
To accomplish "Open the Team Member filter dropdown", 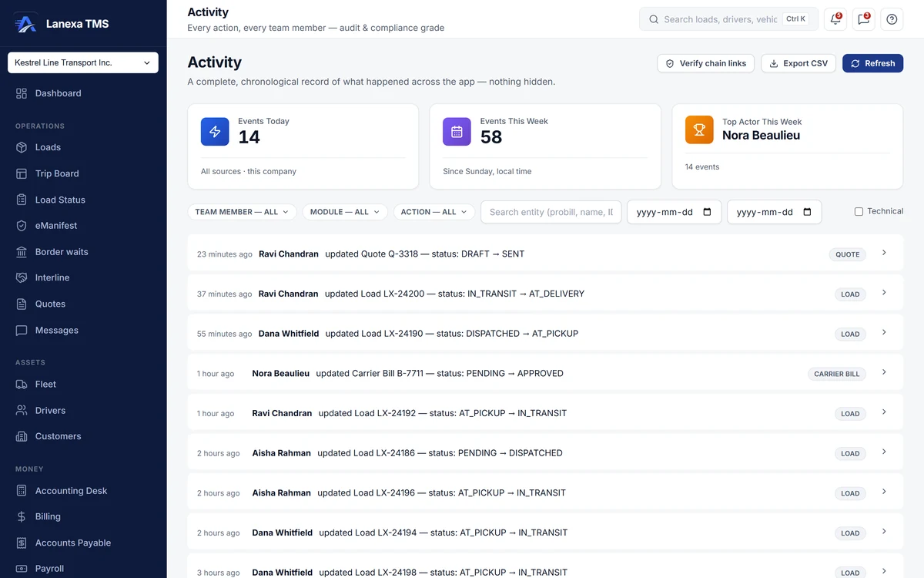I will [242, 212].
